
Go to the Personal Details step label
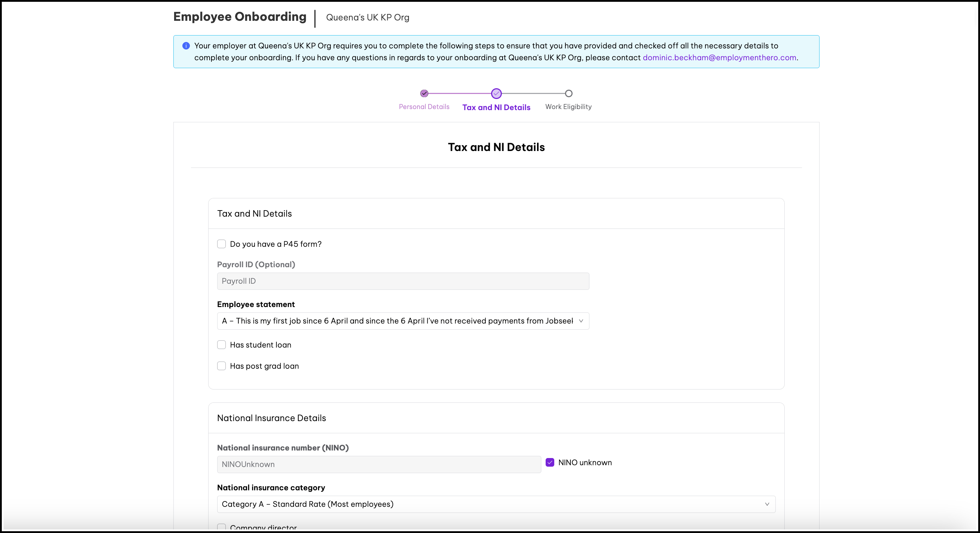424,107
